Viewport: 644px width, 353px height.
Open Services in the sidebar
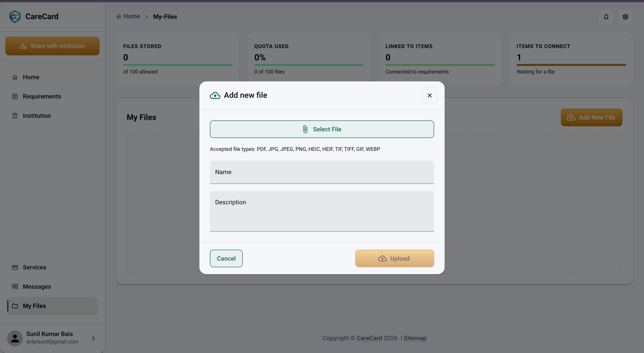[53, 267]
